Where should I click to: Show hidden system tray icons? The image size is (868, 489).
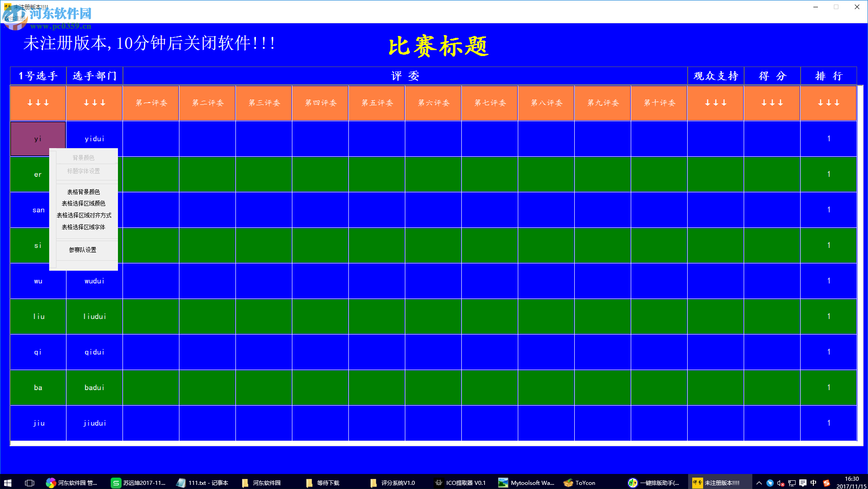(x=759, y=483)
